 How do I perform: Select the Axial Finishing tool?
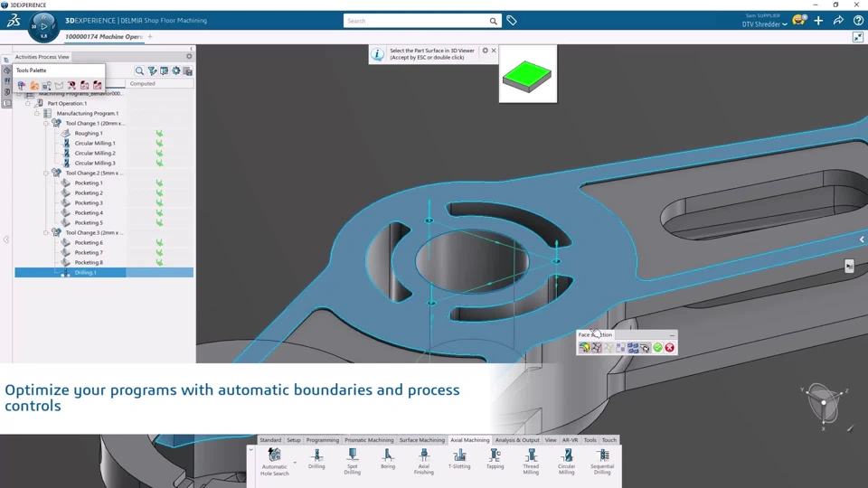[x=423, y=462]
